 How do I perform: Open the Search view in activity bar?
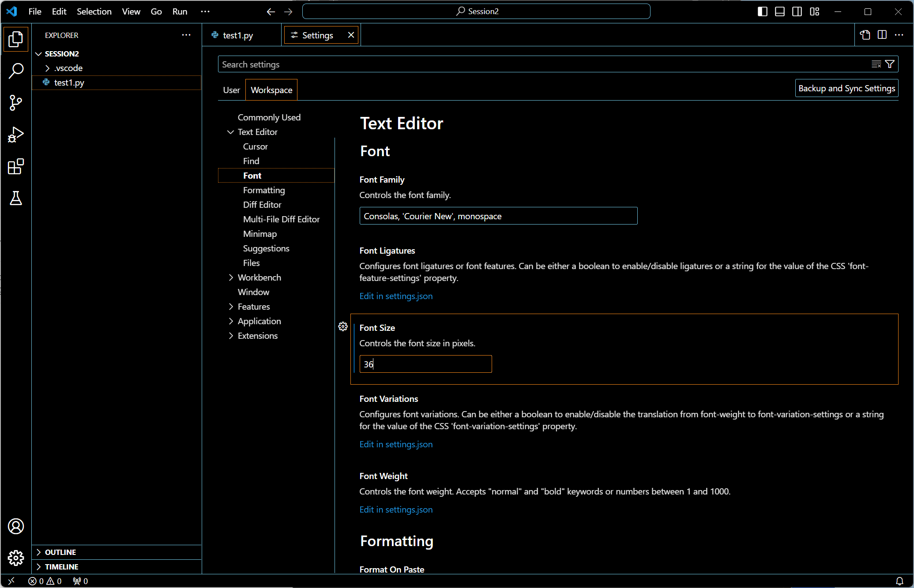[16, 71]
